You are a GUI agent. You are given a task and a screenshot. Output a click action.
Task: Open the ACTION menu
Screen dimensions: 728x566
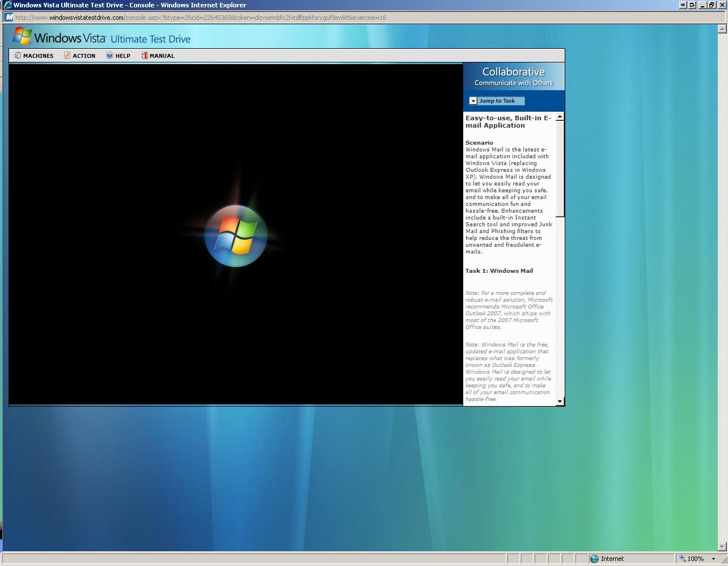[x=79, y=56]
